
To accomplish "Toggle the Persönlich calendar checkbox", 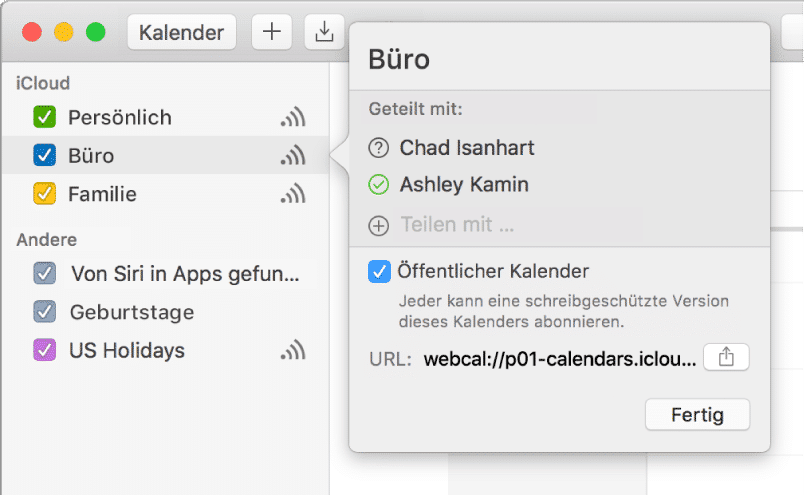I will click(45, 118).
